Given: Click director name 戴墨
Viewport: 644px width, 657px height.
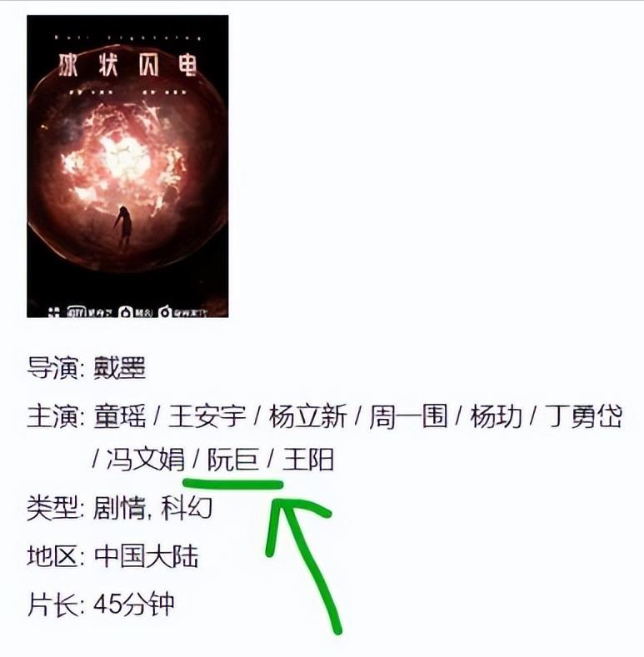Looking at the screenshot, I should pos(119,368).
